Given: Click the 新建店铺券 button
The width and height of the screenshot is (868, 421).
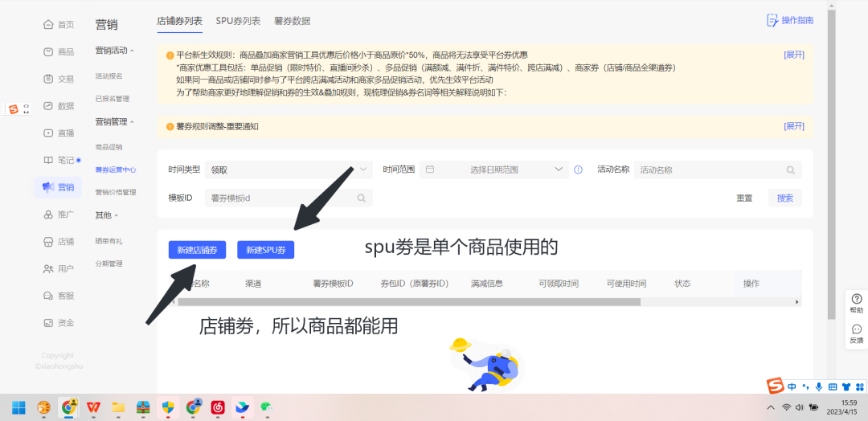Looking at the screenshot, I should coord(198,250).
